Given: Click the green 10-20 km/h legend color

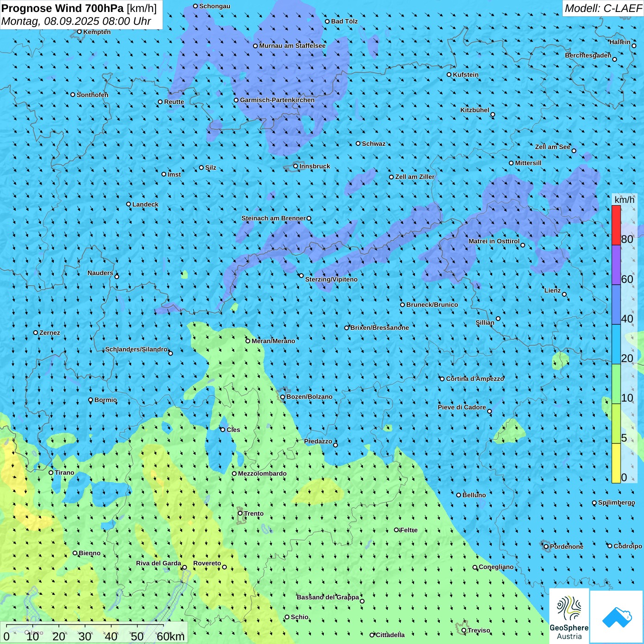Looking at the screenshot, I should coord(616,384).
